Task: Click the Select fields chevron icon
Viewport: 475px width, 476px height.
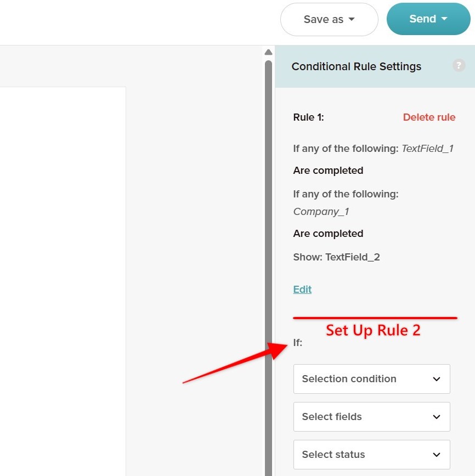Action: [x=437, y=417]
